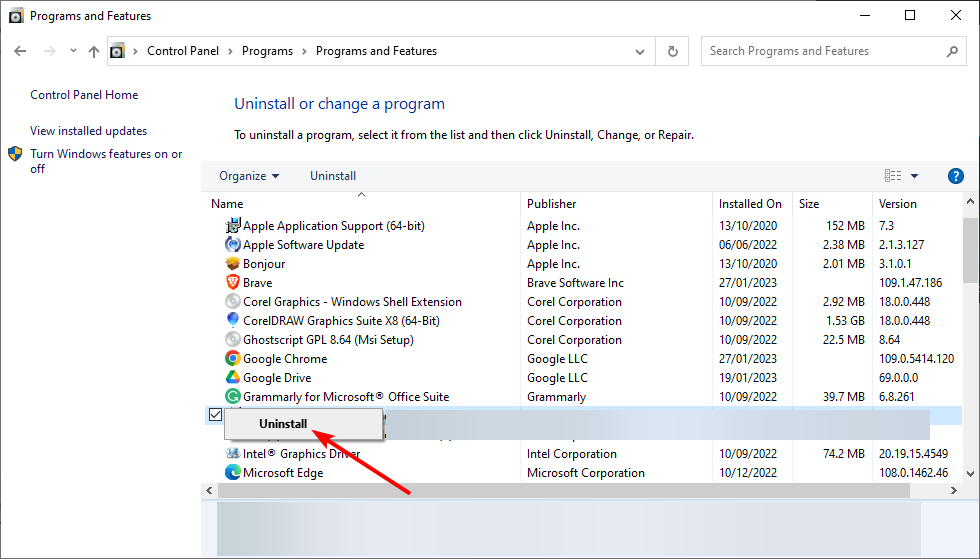Click the 109.0.5414.120 version value
Screen dimensions: 980x559
pyautogui.click(x=916, y=359)
